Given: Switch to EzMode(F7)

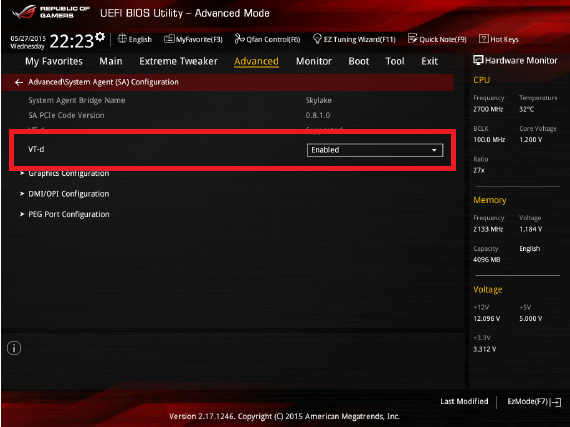Looking at the screenshot, I should point(534,402).
